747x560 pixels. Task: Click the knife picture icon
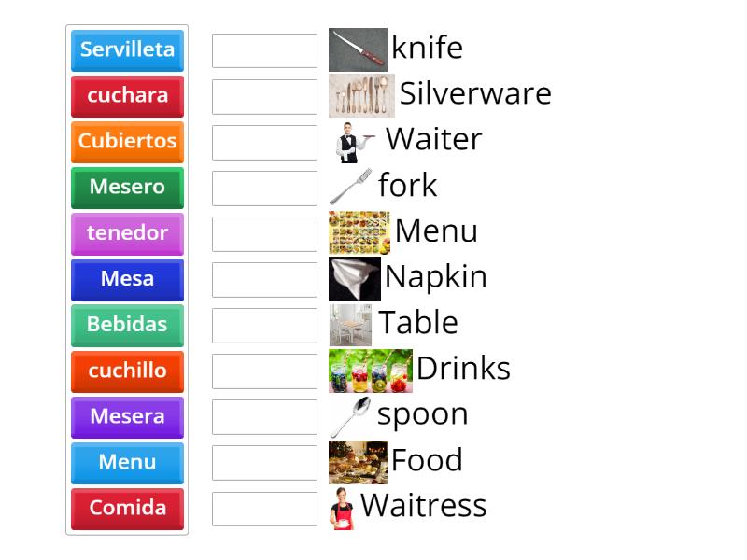tap(359, 48)
